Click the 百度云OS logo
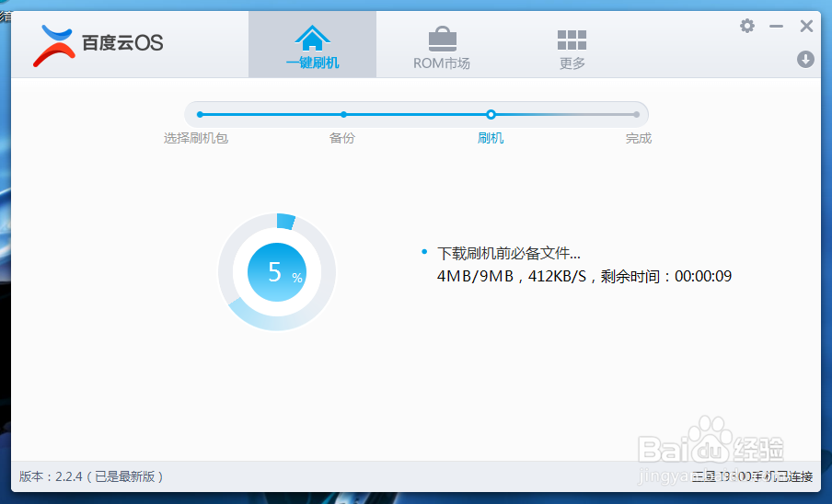Screen dimensions: 832x504 point(98,46)
